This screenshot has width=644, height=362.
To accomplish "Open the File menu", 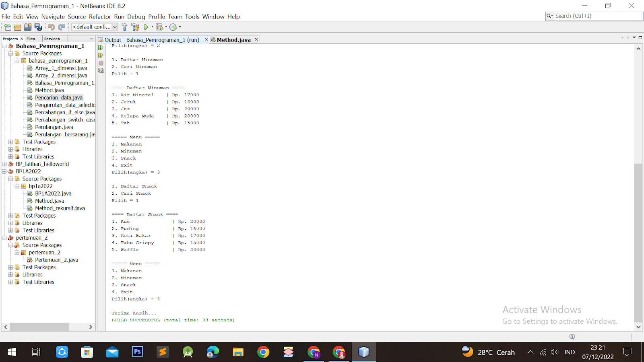I will tap(6, 16).
